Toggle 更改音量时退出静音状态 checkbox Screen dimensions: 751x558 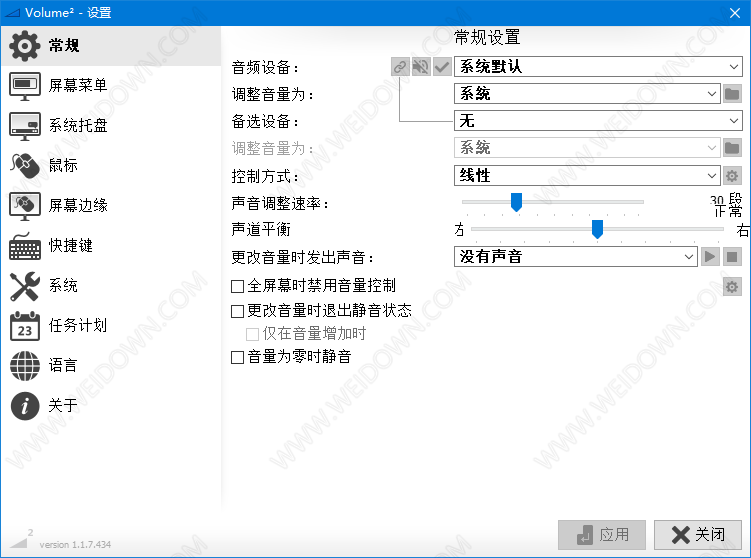click(x=238, y=311)
